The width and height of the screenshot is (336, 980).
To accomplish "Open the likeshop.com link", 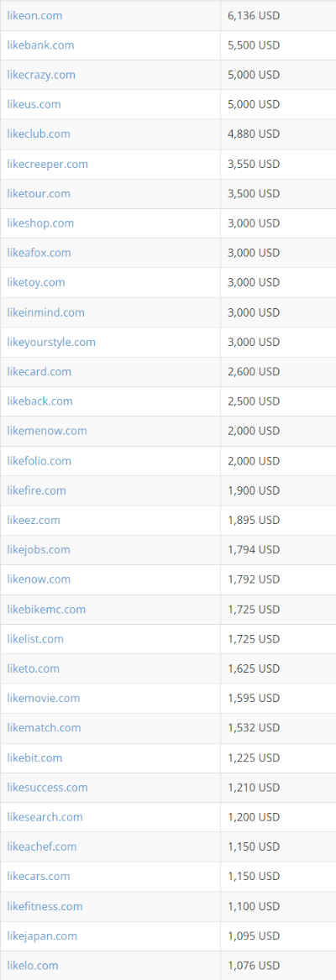I will [40, 223].
